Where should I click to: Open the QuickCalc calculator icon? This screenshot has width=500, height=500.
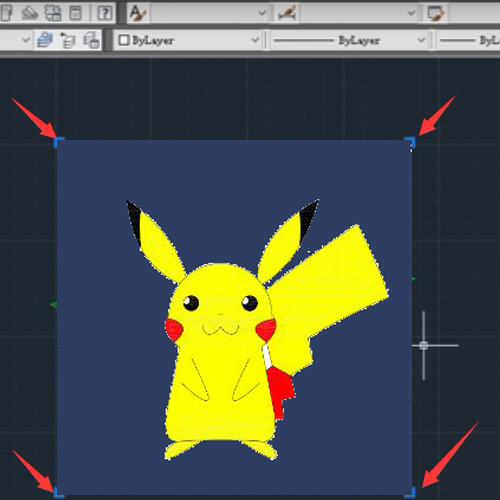75,13
